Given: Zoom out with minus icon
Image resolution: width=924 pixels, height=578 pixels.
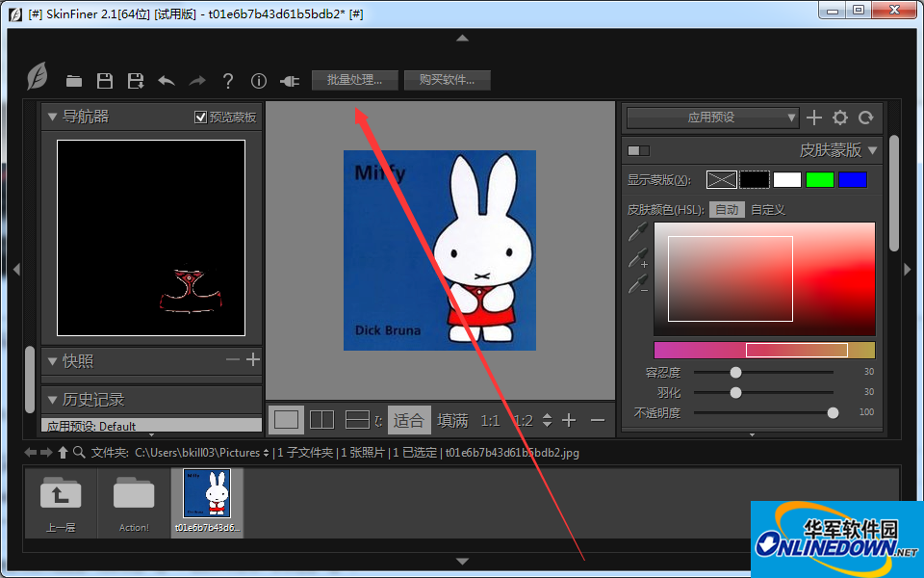Looking at the screenshot, I should 598,421.
